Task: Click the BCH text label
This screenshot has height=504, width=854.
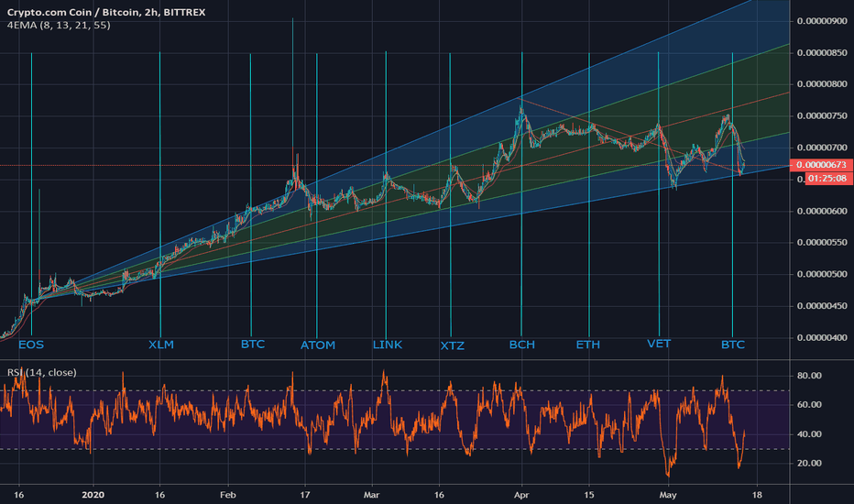Action: 521,345
